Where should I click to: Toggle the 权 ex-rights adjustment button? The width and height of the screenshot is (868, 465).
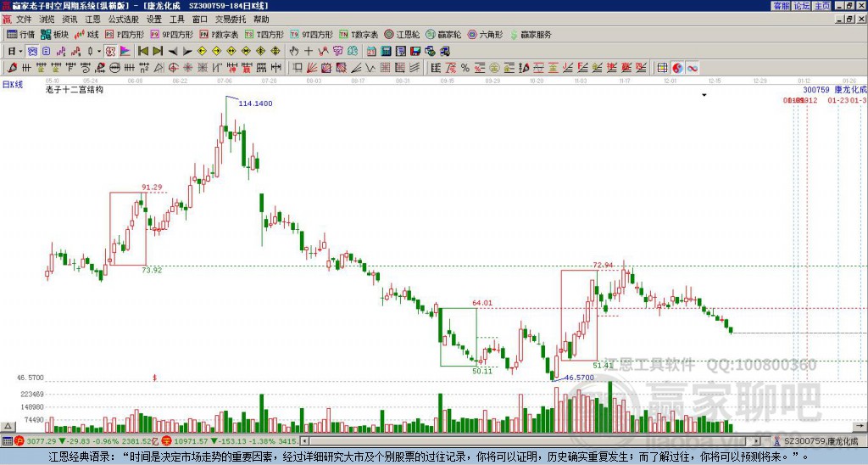coord(111,52)
